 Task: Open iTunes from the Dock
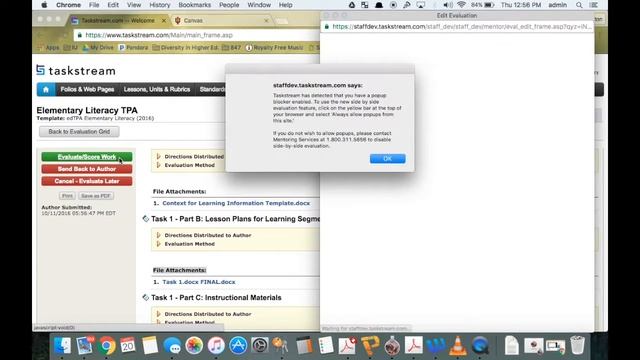pos(216,346)
